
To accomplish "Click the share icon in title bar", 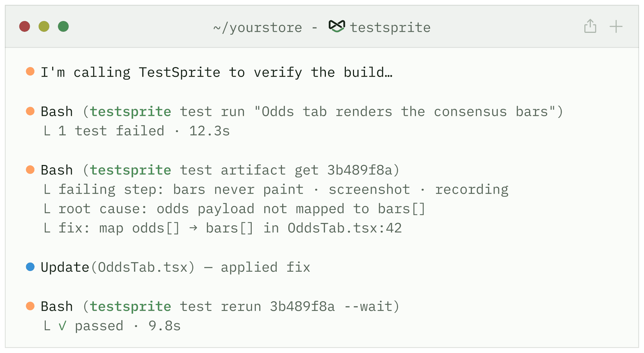I will click(590, 26).
